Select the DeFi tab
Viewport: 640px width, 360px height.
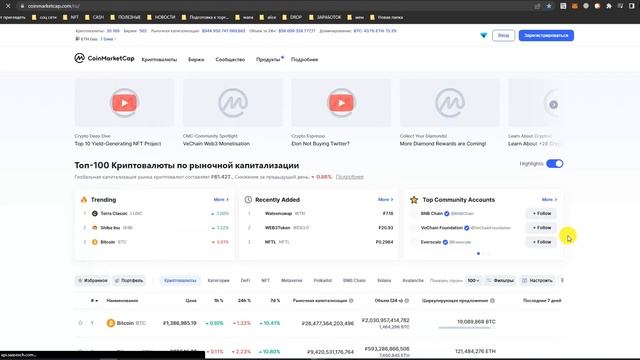point(245,280)
